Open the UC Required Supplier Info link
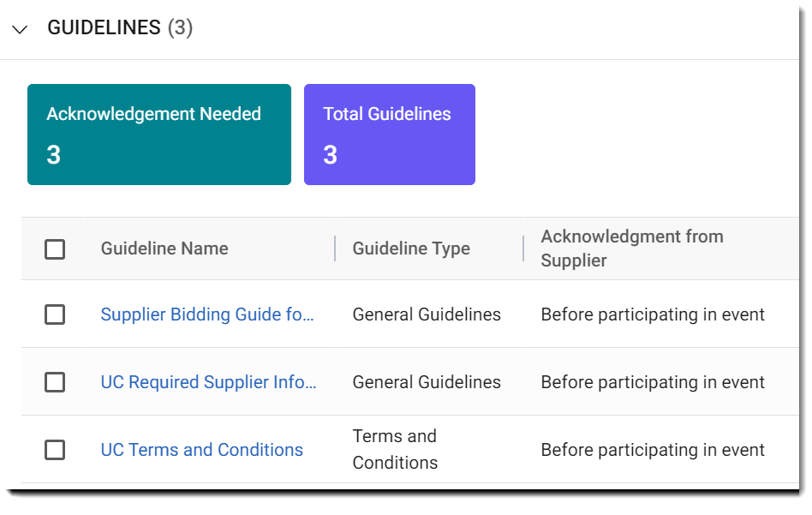The width and height of the screenshot is (812, 515). 210,382
